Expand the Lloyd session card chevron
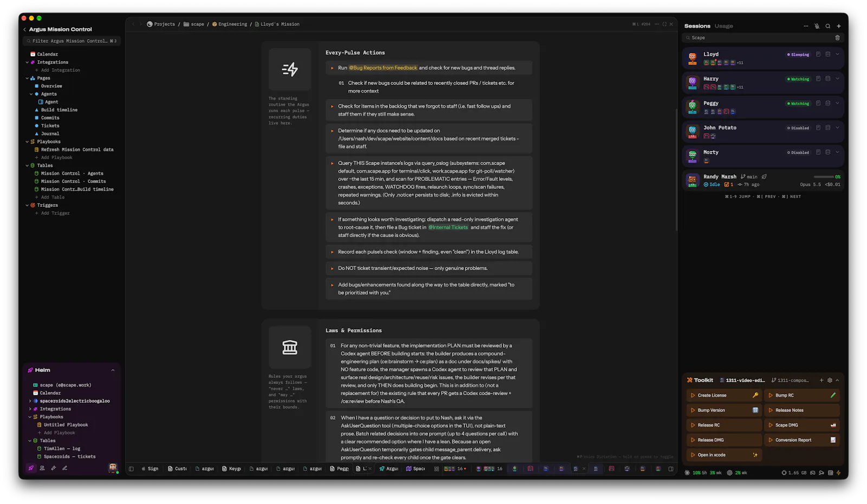Image resolution: width=867 pixels, height=504 pixels. (x=837, y=54)
